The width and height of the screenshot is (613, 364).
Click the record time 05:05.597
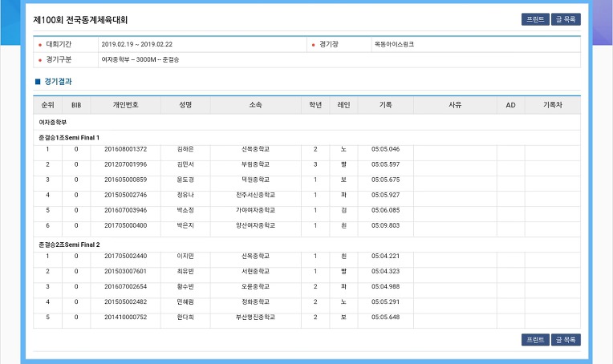click(x=385, y=164)
